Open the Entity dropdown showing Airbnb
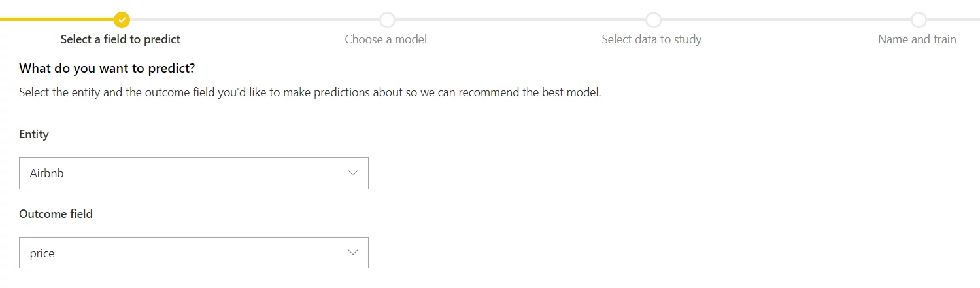This screenshot has width=980, height=288. click(194, 173)
